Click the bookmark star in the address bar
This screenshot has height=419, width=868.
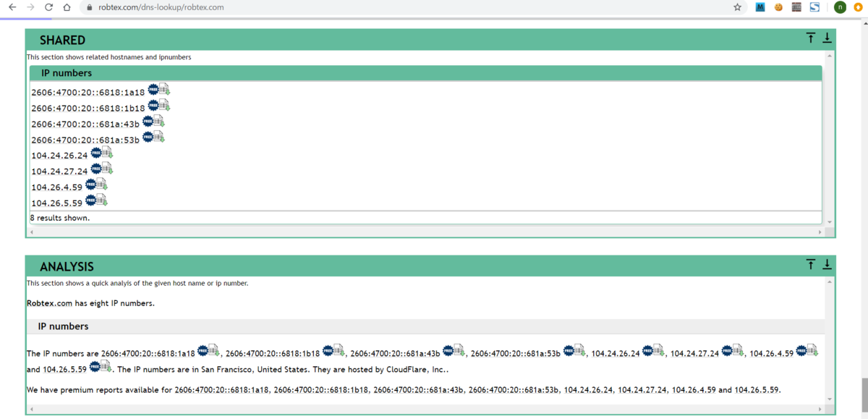[x=736, y=7]
